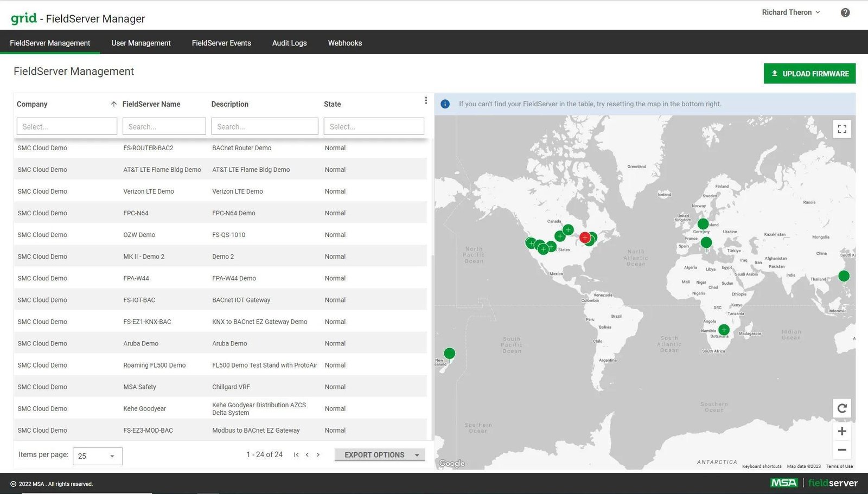Open the table column options kebab menu
This screenshot has width=868, height=494.
426,100
